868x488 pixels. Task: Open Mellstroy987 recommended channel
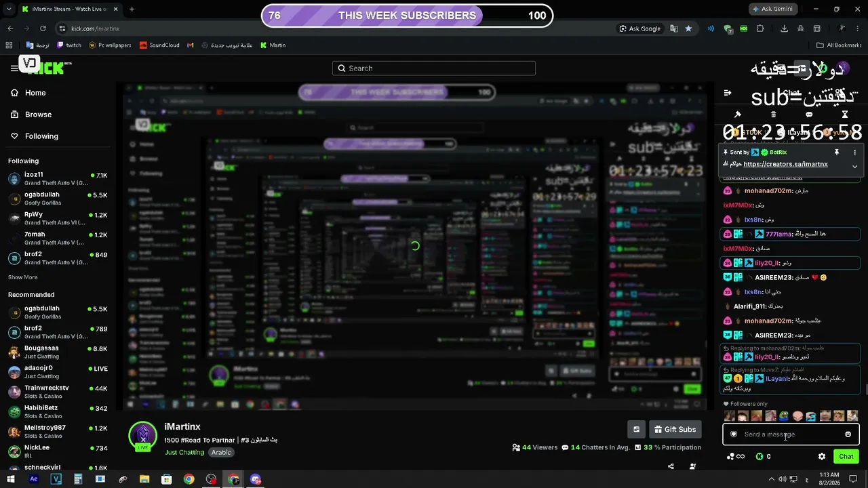[x=58, y=432]
